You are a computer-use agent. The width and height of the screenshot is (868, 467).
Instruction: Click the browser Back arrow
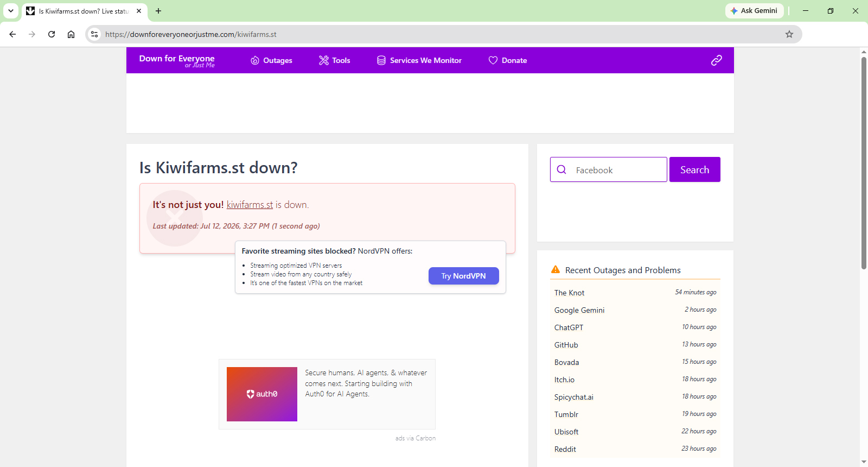click(x=12, y=34)
